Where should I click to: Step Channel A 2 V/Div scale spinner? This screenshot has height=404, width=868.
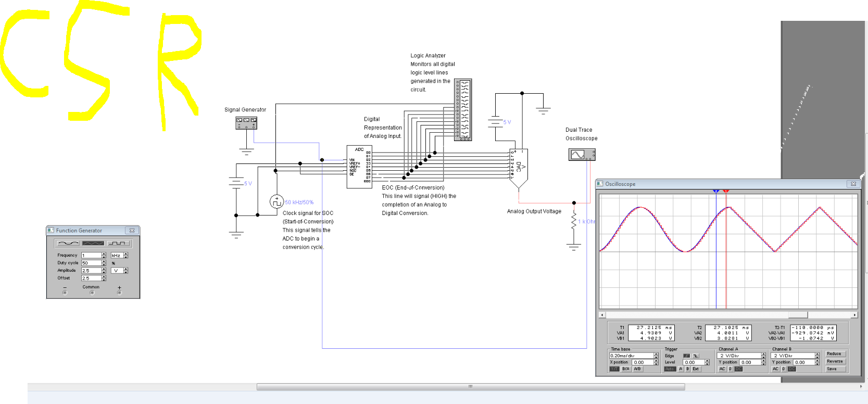tap(763, 356)
